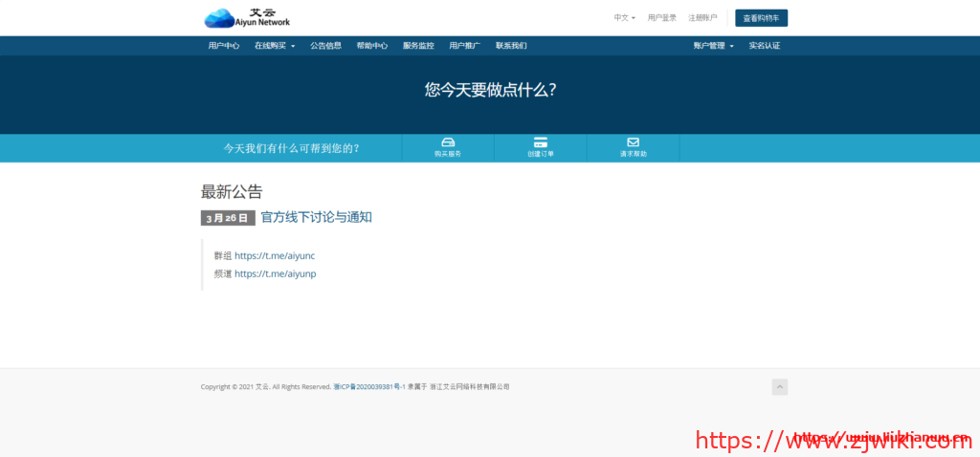Click the 购买服务 server icon
The image size is (980, 457).
[x=448, y=142]
